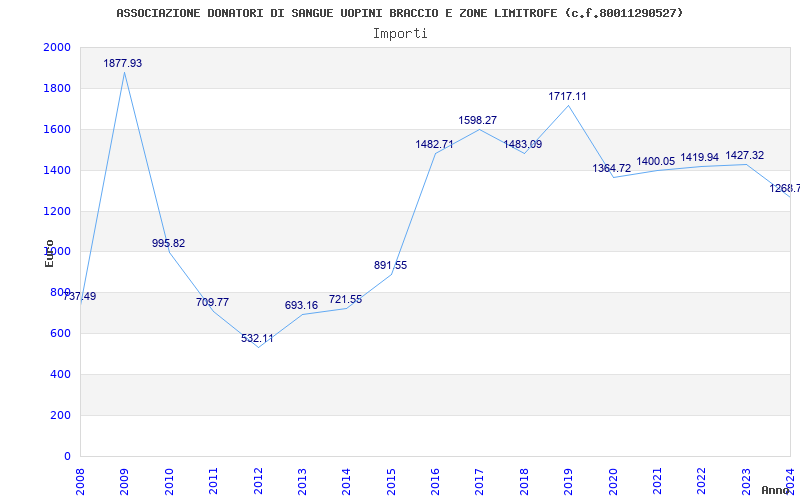Click the 400 y-axis tick label

(60, 374)
